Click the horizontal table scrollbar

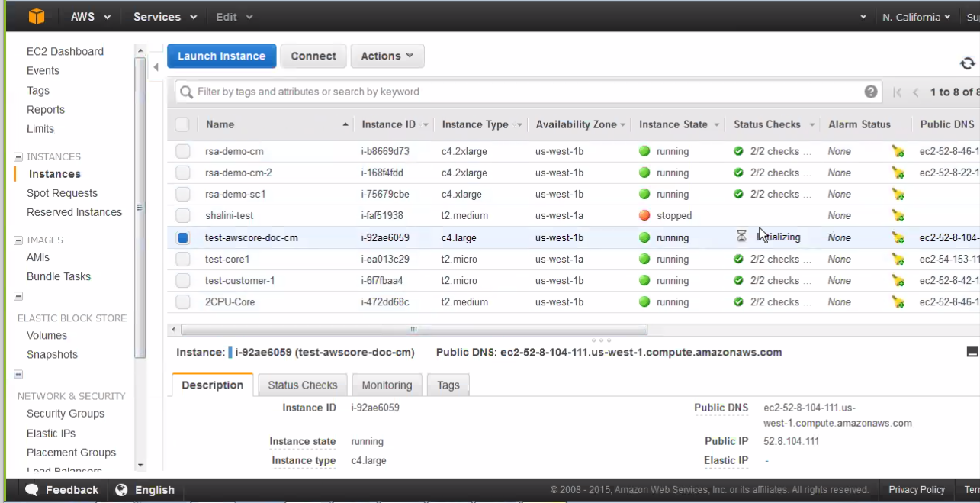pos(413,330)
